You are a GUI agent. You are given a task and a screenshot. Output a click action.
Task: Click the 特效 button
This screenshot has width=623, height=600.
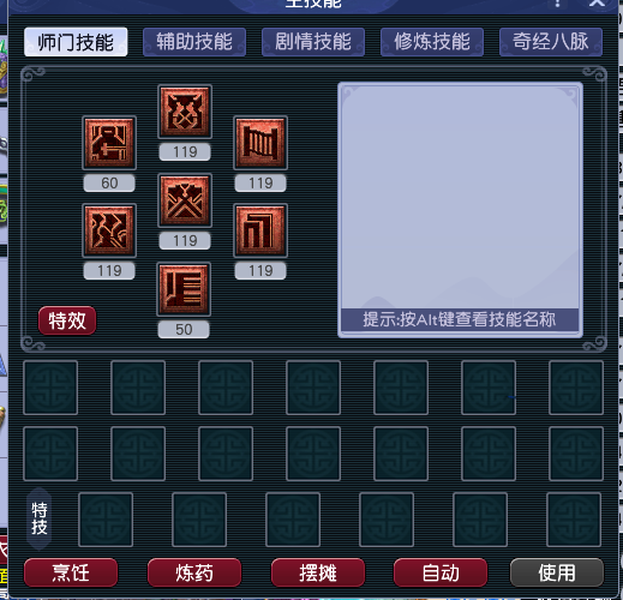tap(67, 320)
